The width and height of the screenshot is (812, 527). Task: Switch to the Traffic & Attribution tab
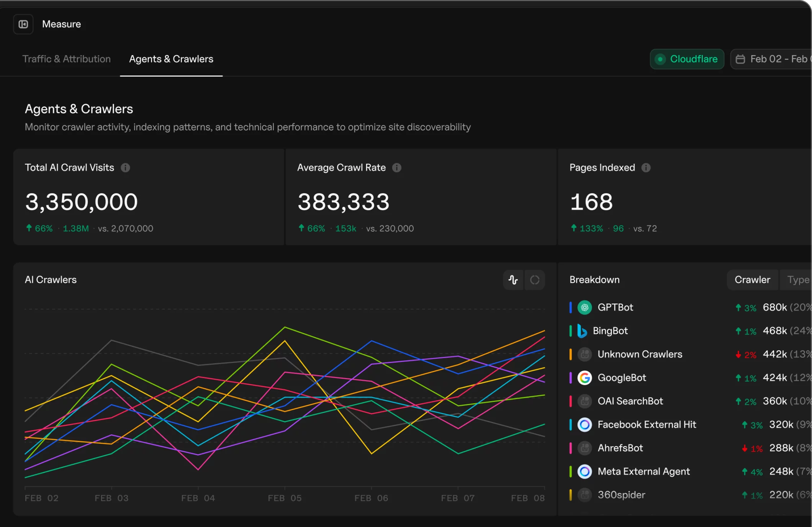coord(67,59)
